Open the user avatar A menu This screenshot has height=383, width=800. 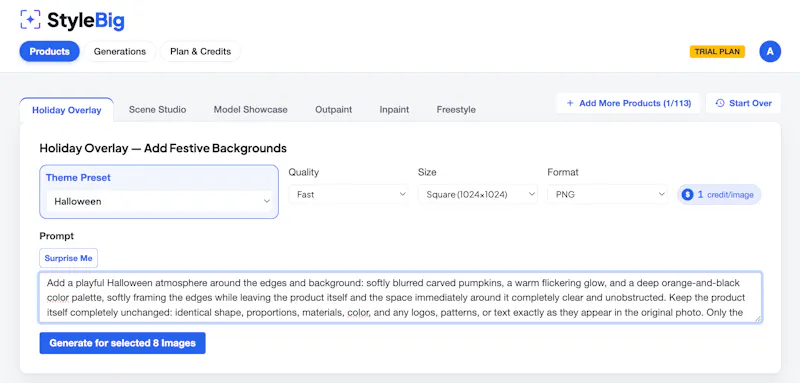coord(770,52)
